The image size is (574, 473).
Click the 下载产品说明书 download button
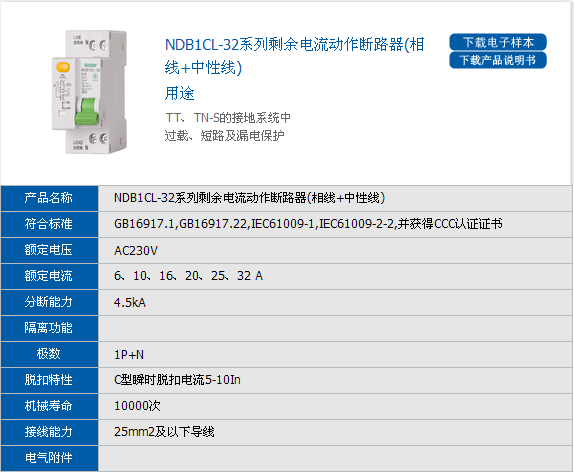coord(498,60)
